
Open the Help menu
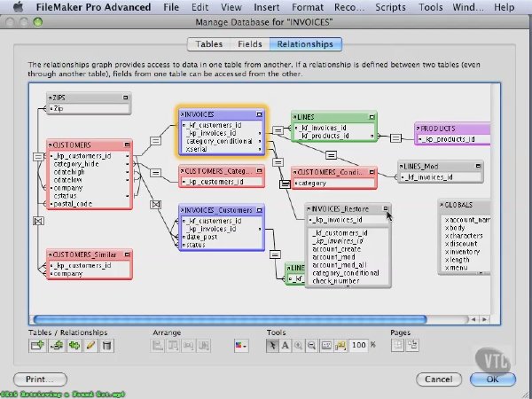[504, 7]
